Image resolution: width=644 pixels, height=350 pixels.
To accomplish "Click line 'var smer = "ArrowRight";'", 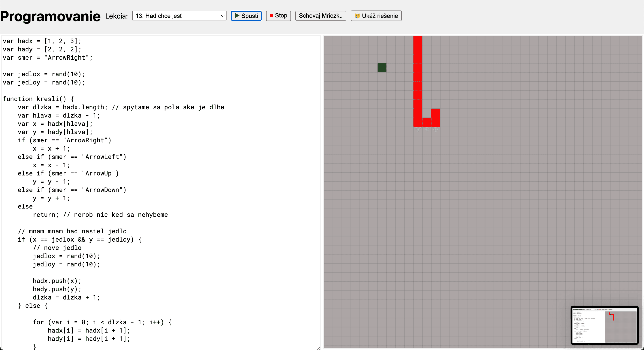I will tap(48, 57).
